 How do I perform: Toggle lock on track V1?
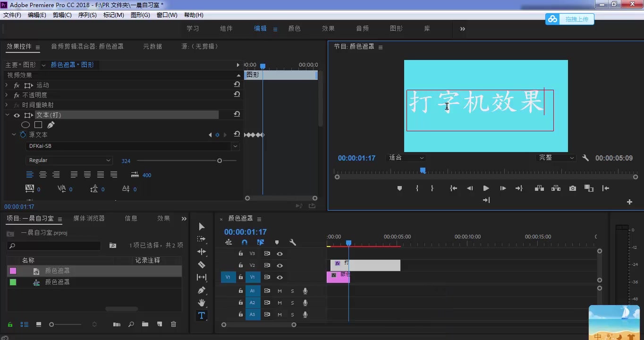coord(240,277)
